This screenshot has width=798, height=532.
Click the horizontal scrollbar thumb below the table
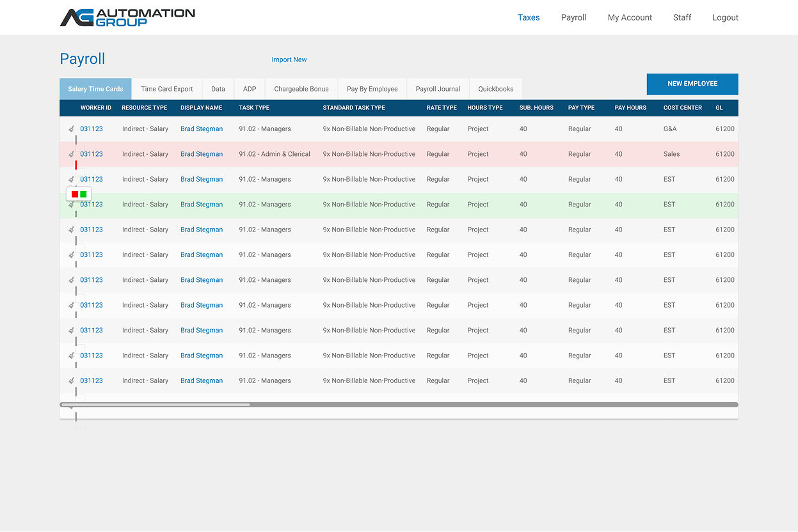[x=155, y=405]
